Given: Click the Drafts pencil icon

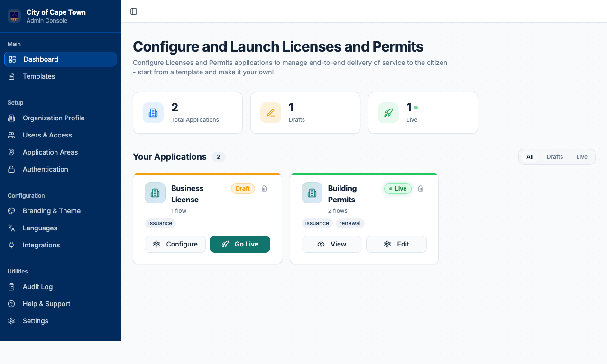Looking at the screenshot, I should click(x=271, y=113).
